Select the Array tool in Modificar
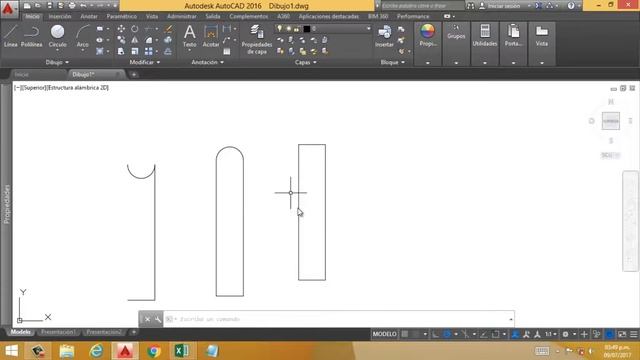 (x=149, y=51)
